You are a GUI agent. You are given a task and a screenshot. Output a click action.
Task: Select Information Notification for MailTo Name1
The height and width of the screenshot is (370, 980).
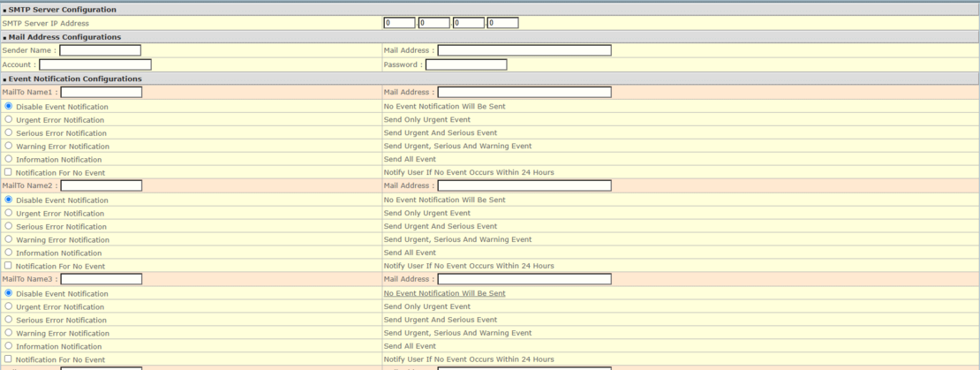pos(9,159)
